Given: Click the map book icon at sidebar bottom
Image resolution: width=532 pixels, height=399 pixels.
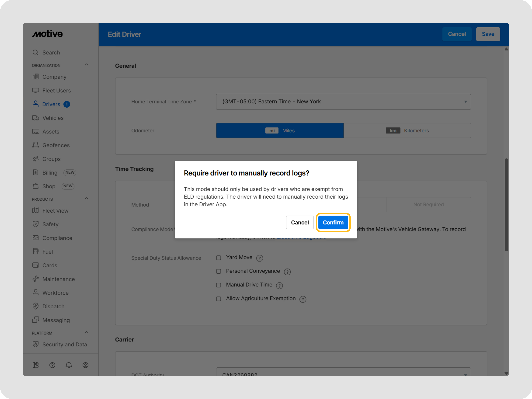Looking at the screenshot, I should click(36, 365).
